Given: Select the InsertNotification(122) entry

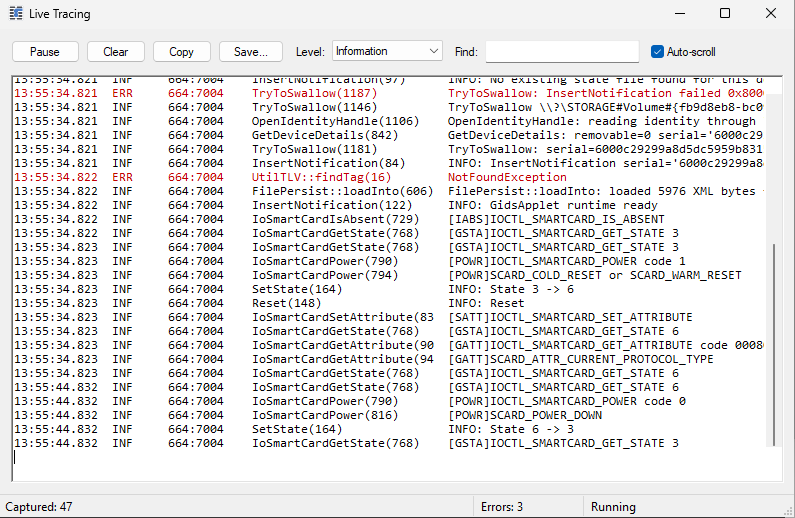Looking at the screenshot, I should coord(388,205).
